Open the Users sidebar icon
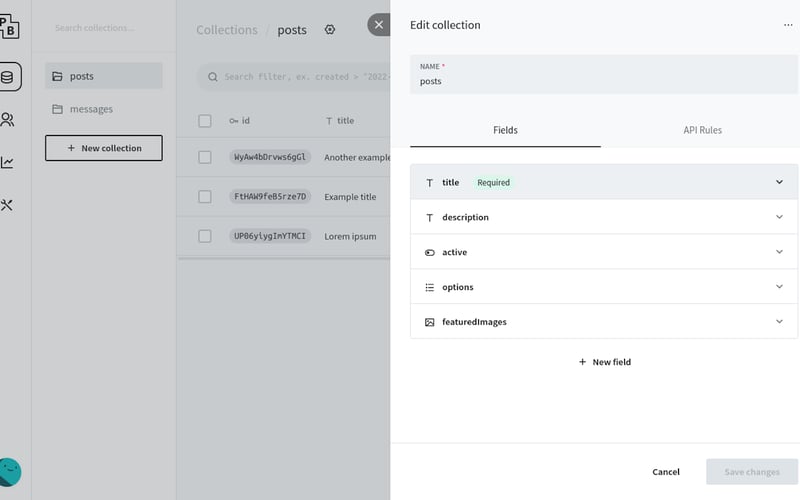This screenshot has width=800, height=500. pos(7,119)
